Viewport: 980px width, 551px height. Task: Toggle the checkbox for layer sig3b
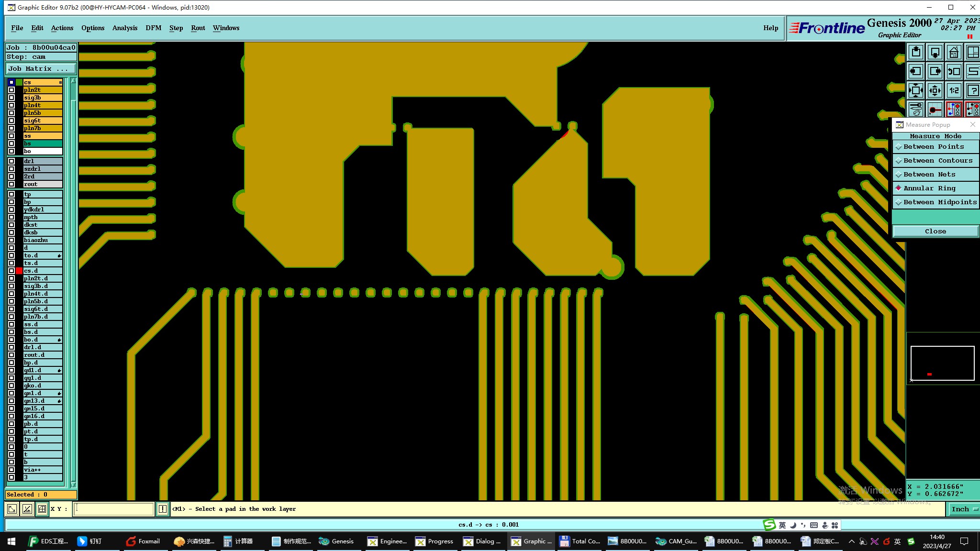[11, 98]
